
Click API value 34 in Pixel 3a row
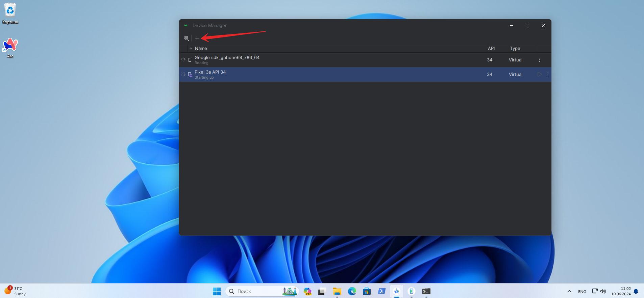pos(490,74)
